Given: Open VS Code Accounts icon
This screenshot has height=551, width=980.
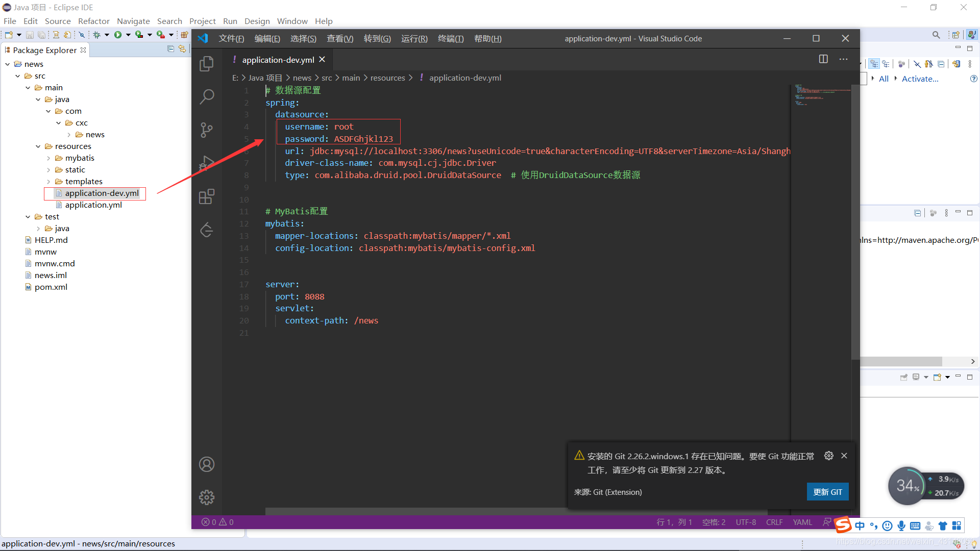Looking at the screenshot, I should [x=207, y=464].
